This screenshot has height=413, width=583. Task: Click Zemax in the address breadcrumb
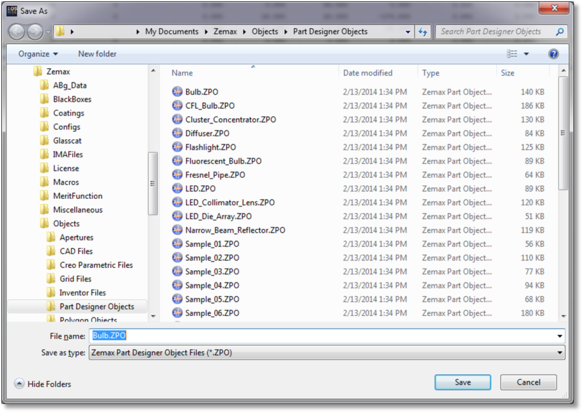pyautogui.click(x=225, y=32)
